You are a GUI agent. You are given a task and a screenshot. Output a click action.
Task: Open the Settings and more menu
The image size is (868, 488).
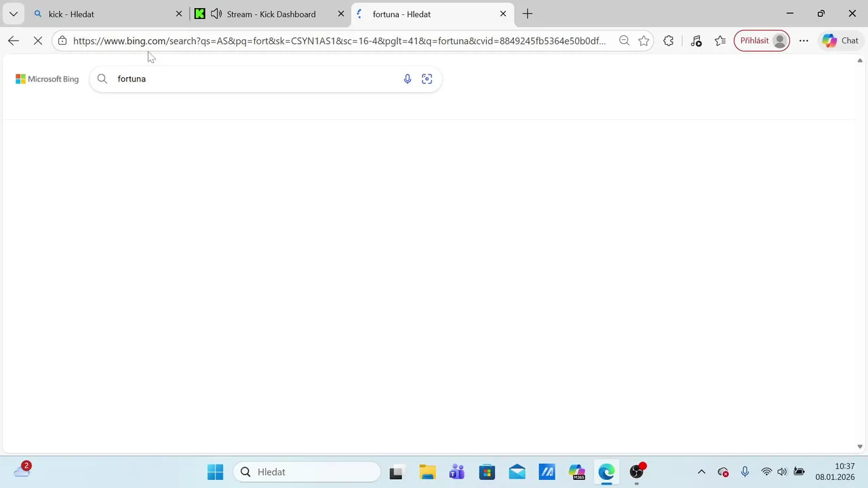(804, 41)
